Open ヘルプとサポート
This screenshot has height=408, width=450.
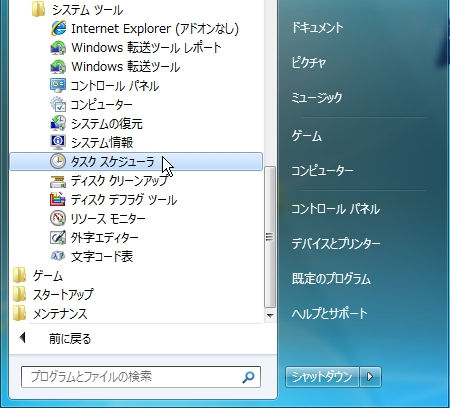tap(329, 314)
